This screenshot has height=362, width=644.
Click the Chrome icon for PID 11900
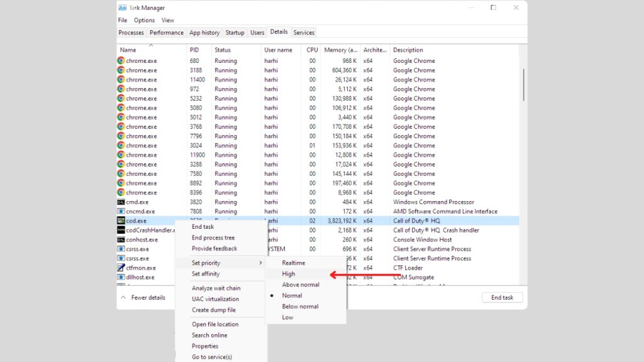[x=121, y=155]
